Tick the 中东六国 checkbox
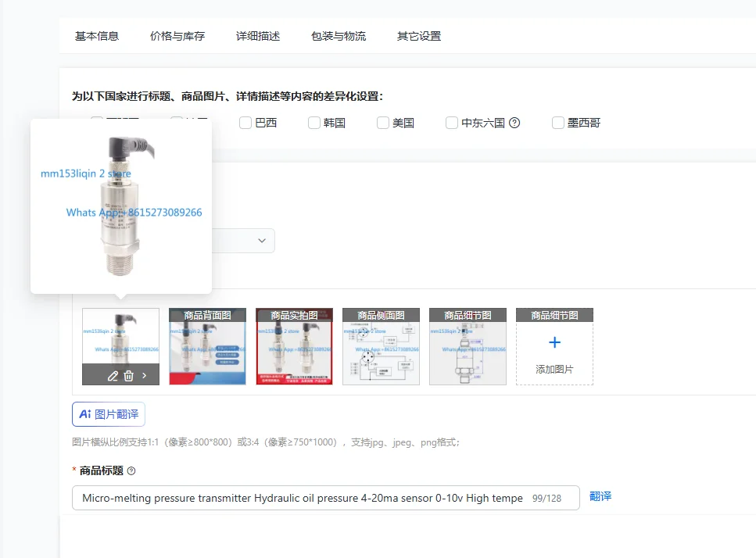Image resolution: width=756 pixels, height=558 pixels. coord(452,123)
